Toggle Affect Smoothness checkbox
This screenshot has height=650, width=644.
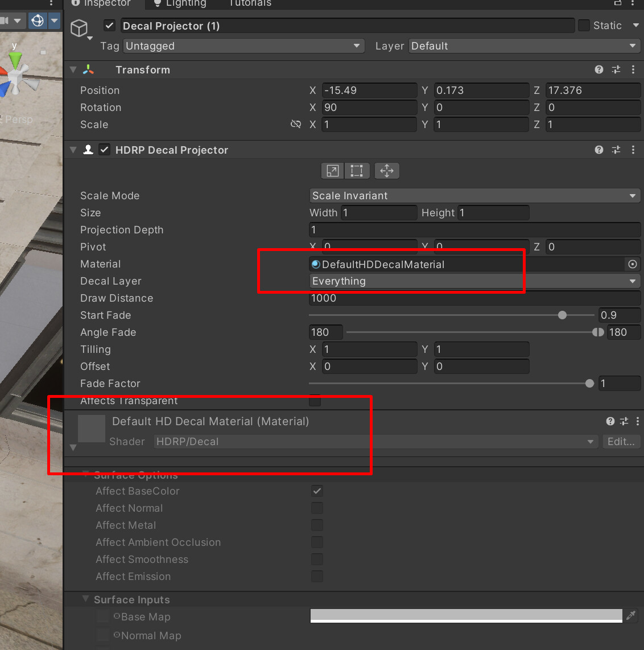coord(317,559)
